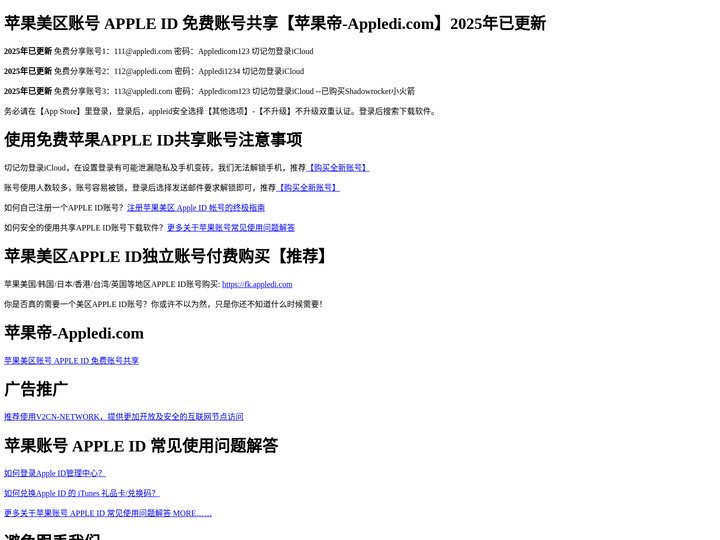
Task: Click heading 苹果账号 APPLE ID 常见使用问题解答
Action: coord(141,445)
